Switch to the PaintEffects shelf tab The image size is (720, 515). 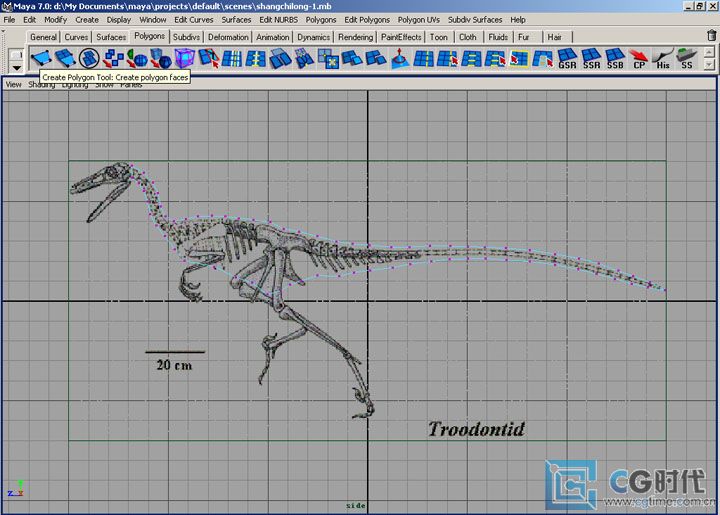[x=401, y=37]
